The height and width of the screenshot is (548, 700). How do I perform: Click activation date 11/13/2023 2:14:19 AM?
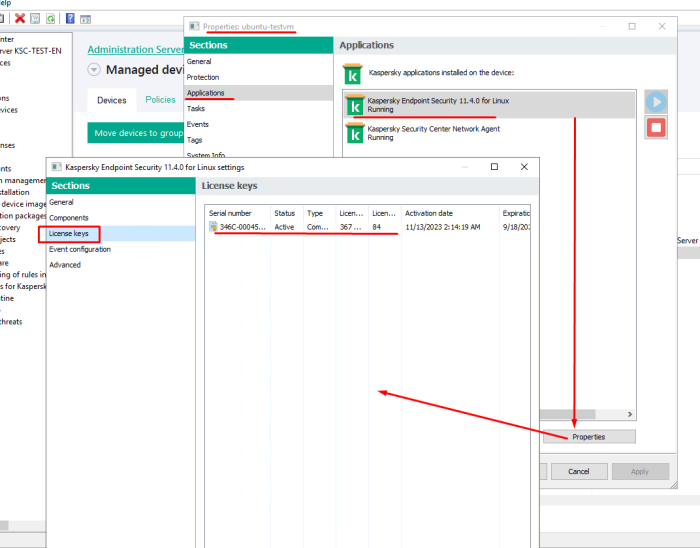click(443, 227)
